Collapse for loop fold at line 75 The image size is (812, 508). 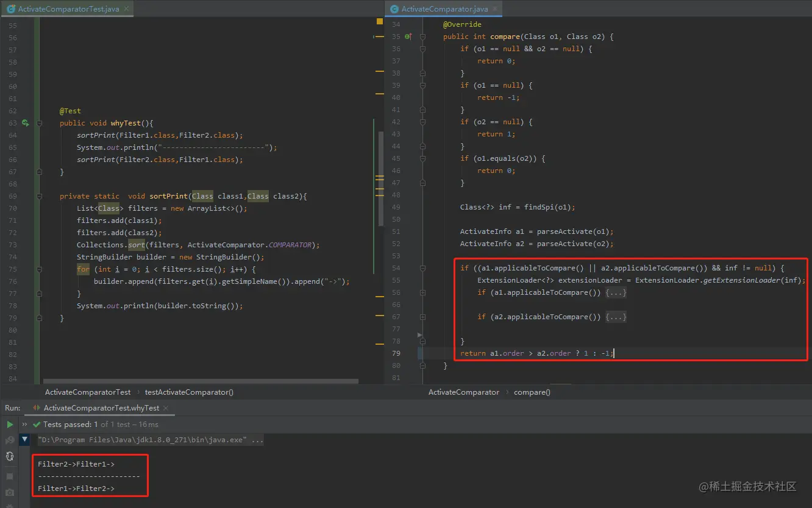[x=40, y=269]
